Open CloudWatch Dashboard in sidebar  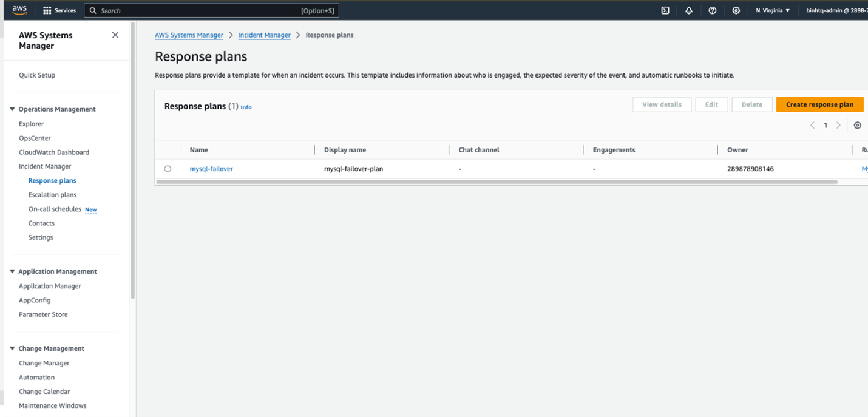(x=54, y=152)
